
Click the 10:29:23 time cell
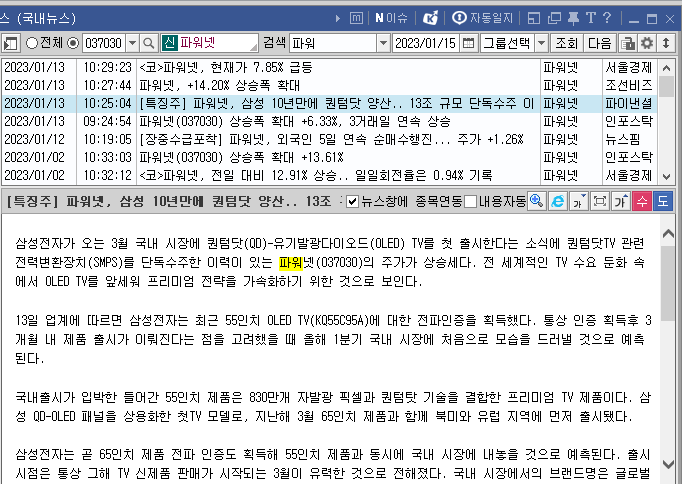[107, 67]
